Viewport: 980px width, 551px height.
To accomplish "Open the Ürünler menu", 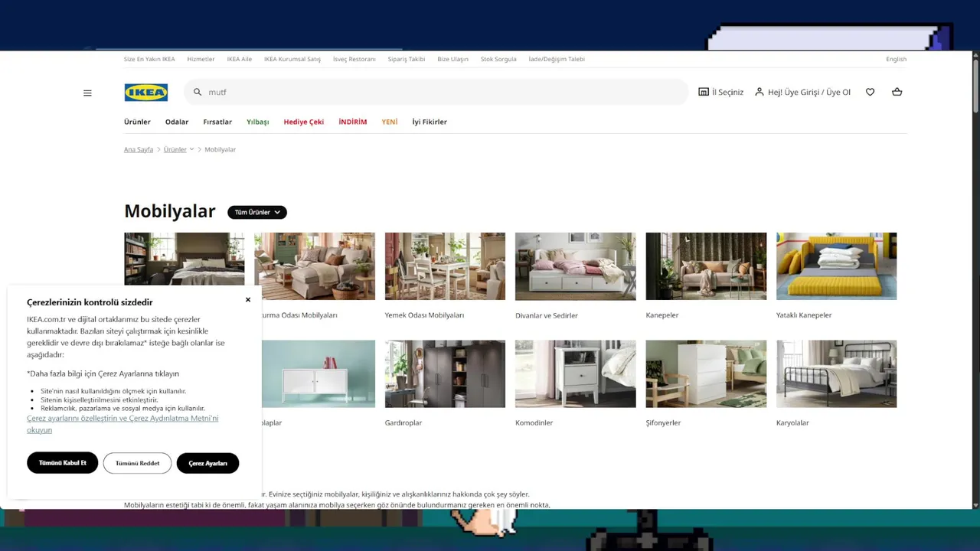I will (x=138, y=122).
